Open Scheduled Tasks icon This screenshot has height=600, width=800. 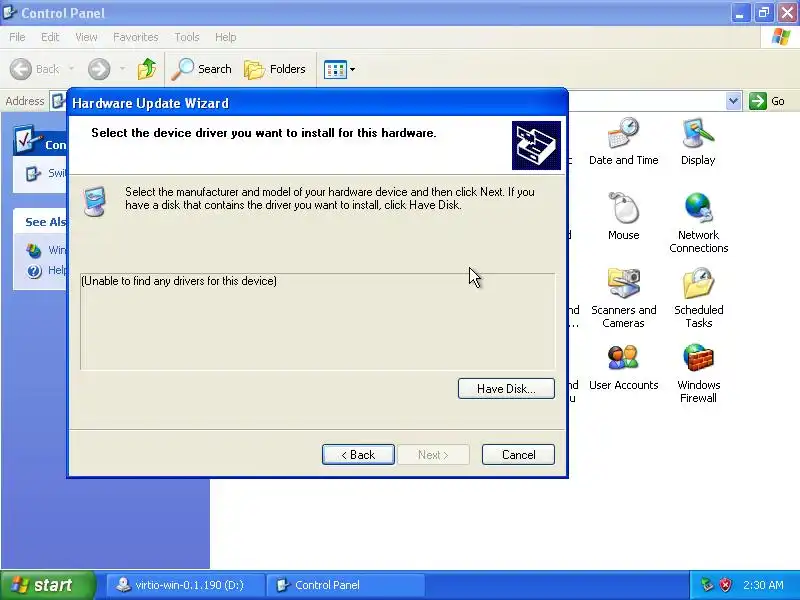tap(698, 297)
